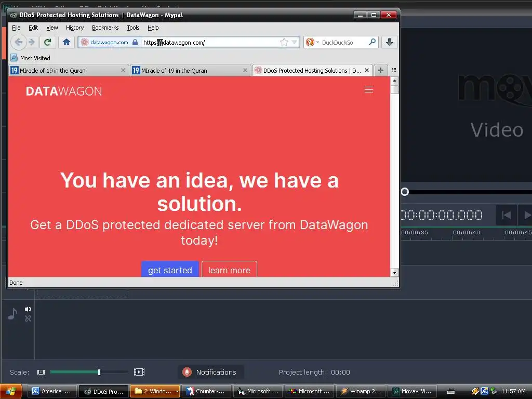Click browser scrollbar down arrow
The height and width of the screenshot is (399, 532).
pos(394,272)
